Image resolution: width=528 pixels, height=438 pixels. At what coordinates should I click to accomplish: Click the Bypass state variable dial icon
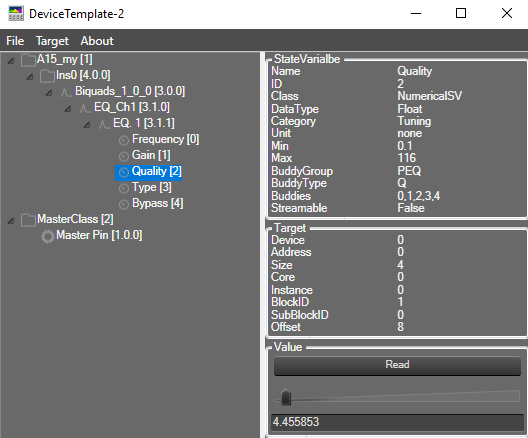point(124,204)
